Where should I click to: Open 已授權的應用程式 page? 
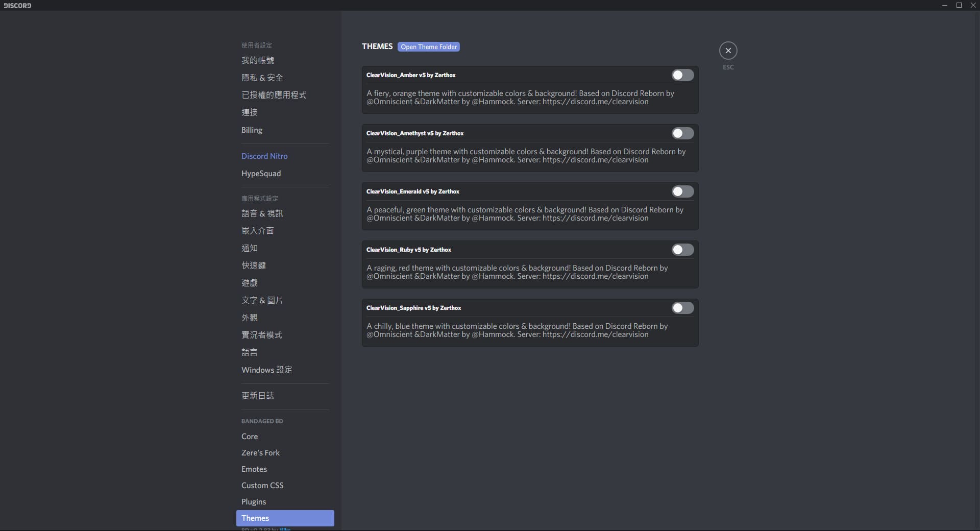[285, 95]
